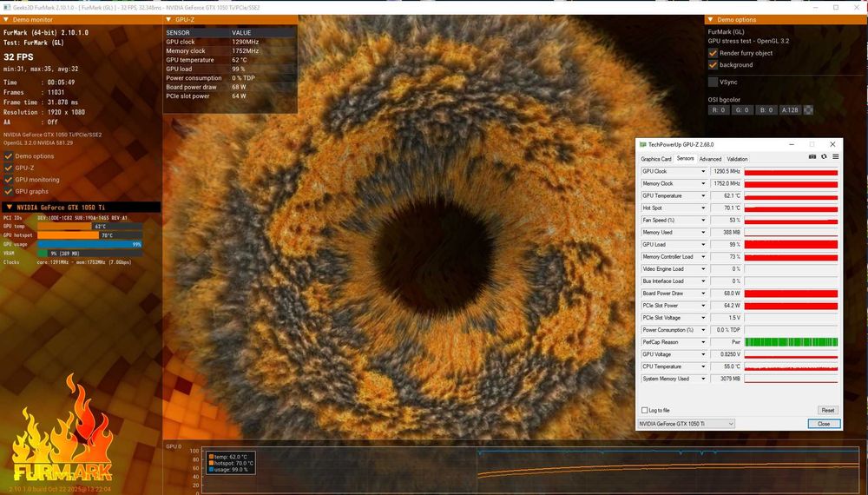868x495 pixels.
Task: Click the GPU-Z screenshot camera icon
Action: coord(812,157)
